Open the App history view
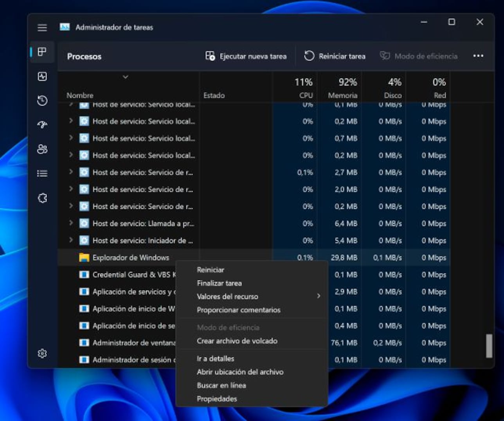 (x=42, y=101)
